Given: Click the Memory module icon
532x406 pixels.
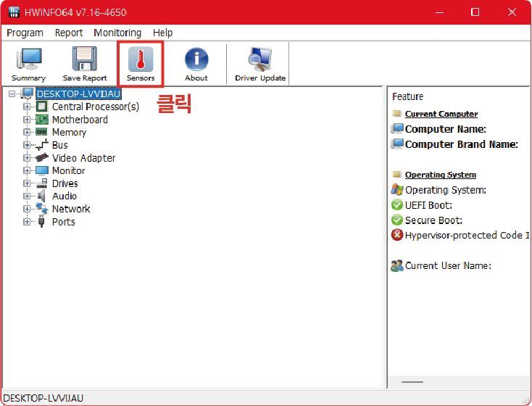Looking at the screenshot, I should point(41,132).
